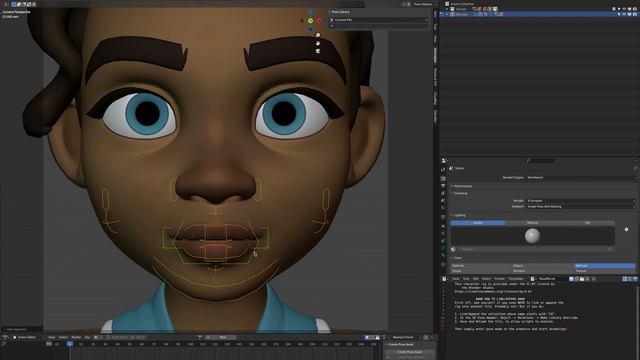
Task: Open the Current File pose library dropdown
Action: tap(378, 20)
